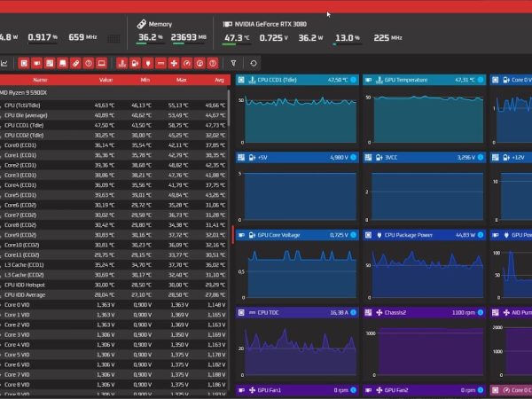Screen dimensions: 532x399
Task: Toggle the GPU card sensor filter icon
Action: tap(37, 63)
